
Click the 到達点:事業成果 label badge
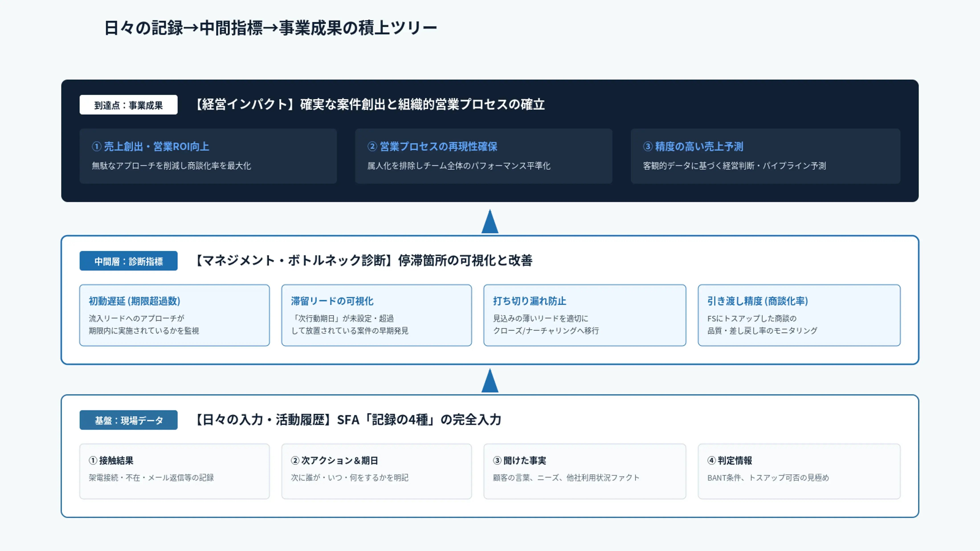pyautogui.click(x=128, y=105)
